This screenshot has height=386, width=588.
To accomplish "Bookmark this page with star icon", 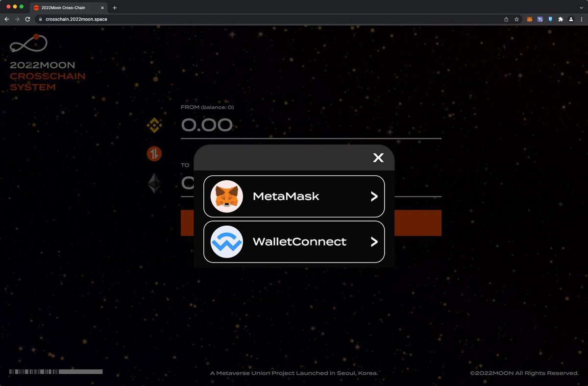I will [516, 19].
